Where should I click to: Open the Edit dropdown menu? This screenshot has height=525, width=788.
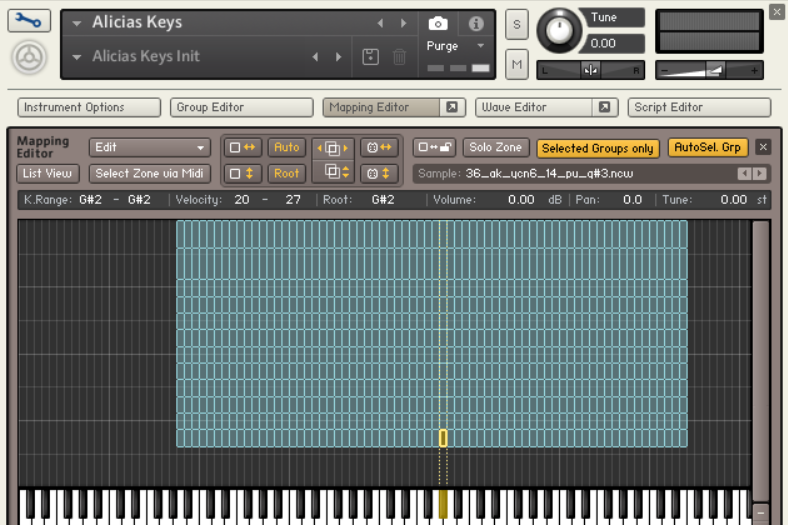149,148
